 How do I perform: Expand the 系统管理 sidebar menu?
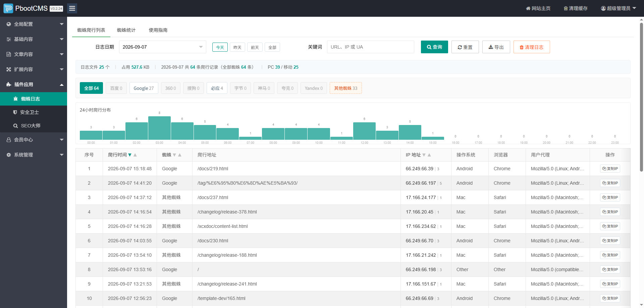pyautogui.click(x=34, y=155)
